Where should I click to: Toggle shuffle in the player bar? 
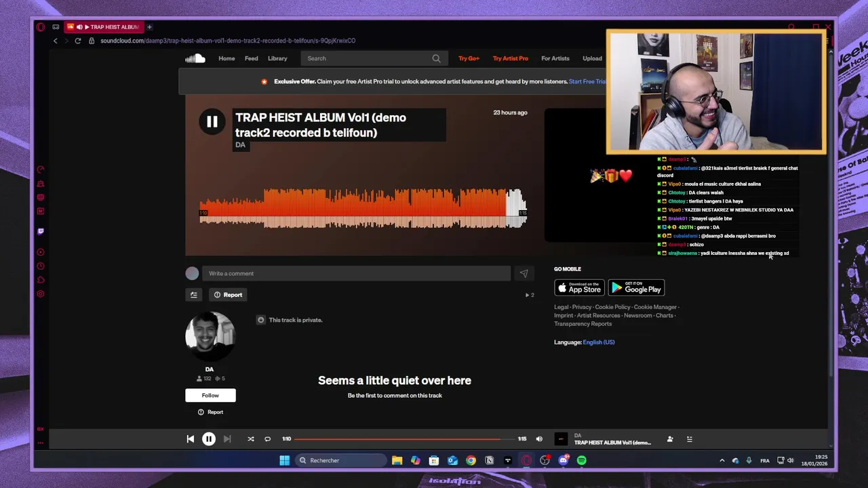(x=251, y=439)
